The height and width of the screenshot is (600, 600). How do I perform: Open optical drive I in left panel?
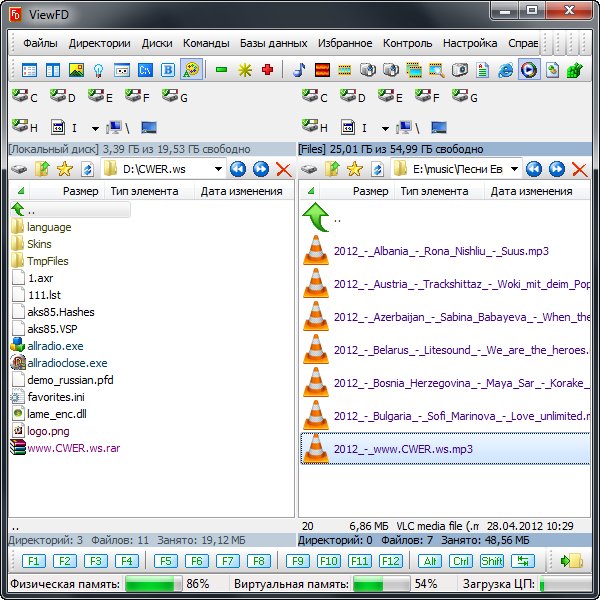tap(64, 127)
